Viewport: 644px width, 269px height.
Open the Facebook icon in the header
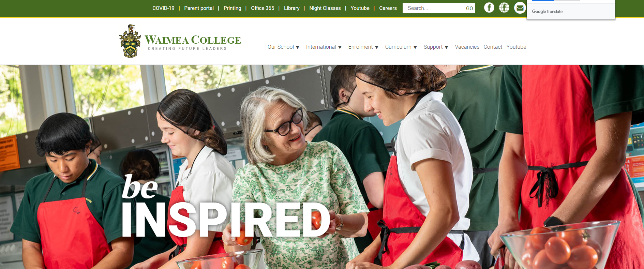point(489,8)
